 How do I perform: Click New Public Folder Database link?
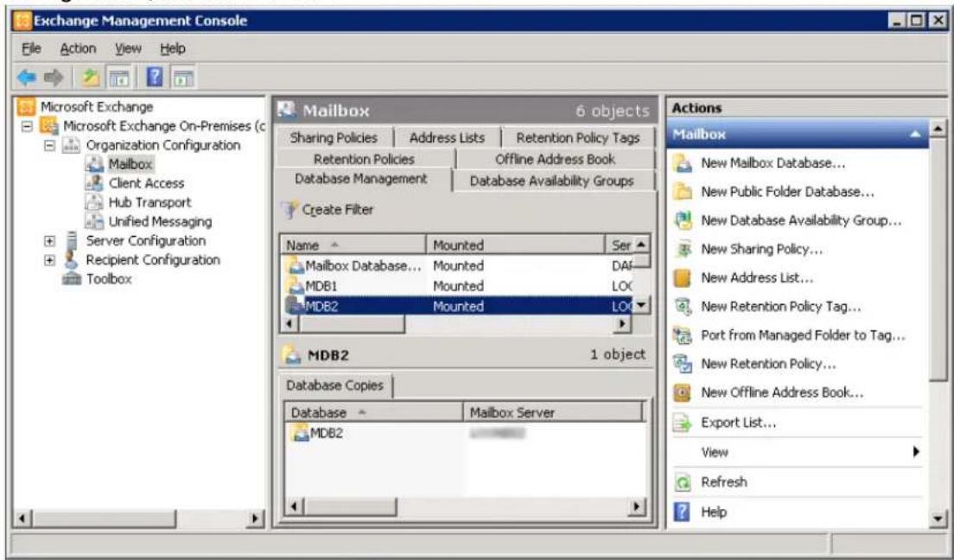[x=787, y=192]
